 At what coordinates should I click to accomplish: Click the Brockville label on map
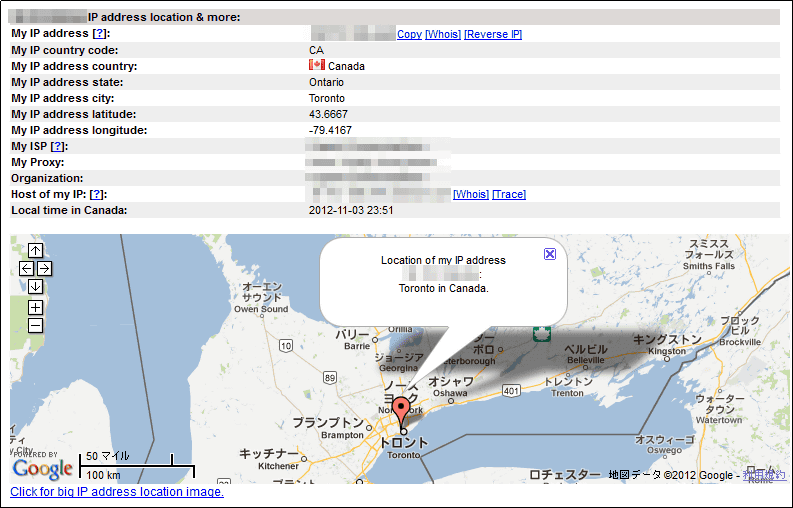[x=740, y=331]
